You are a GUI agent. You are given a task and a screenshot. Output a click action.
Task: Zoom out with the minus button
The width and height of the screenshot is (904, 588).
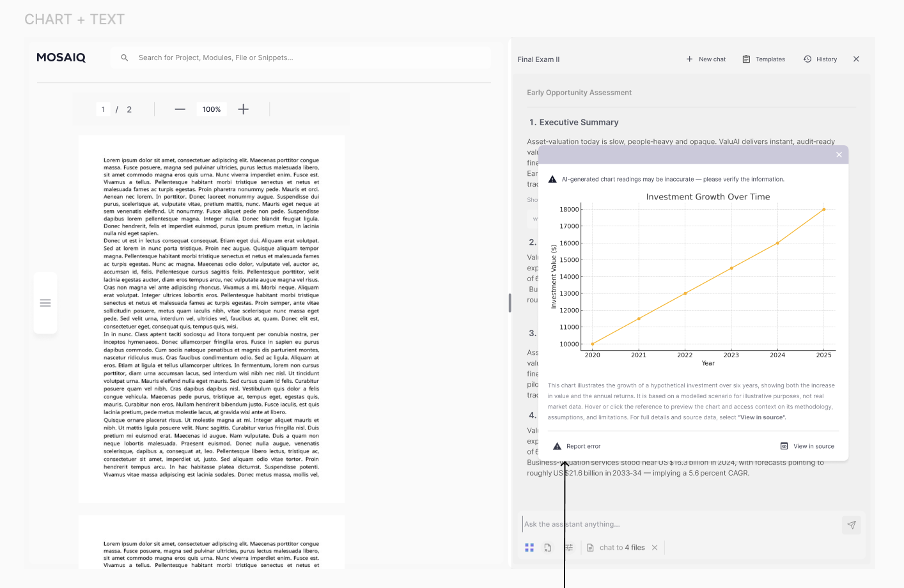pos(180,109)
